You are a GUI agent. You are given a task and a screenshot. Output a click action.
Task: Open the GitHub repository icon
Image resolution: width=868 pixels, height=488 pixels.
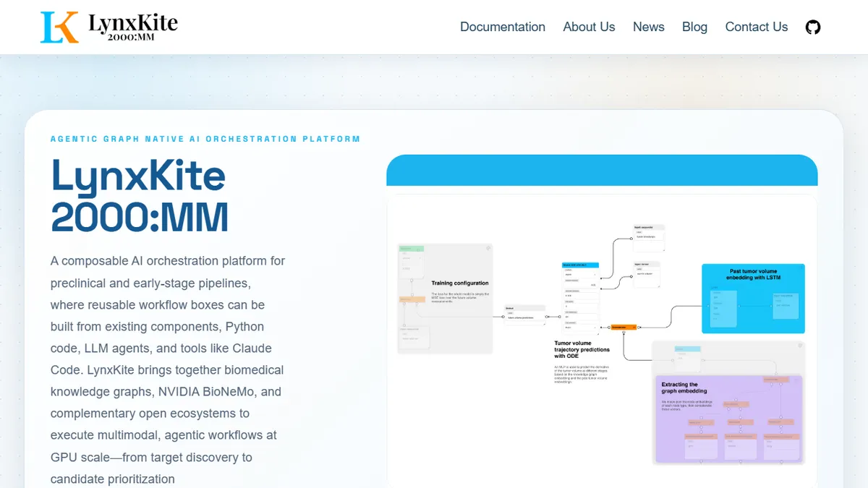pyautogui.click(x=813, y=27)
